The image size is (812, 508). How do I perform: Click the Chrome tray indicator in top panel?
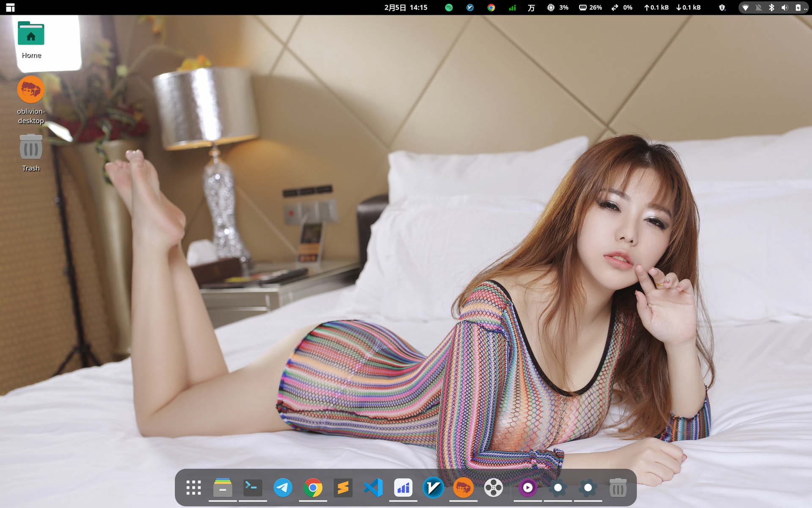point(491,7)
